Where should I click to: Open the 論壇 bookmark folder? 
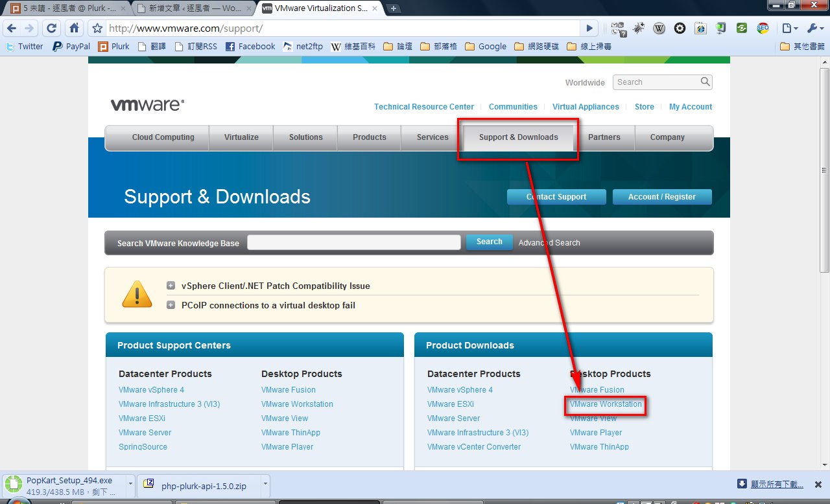click(x=398, y=47)
